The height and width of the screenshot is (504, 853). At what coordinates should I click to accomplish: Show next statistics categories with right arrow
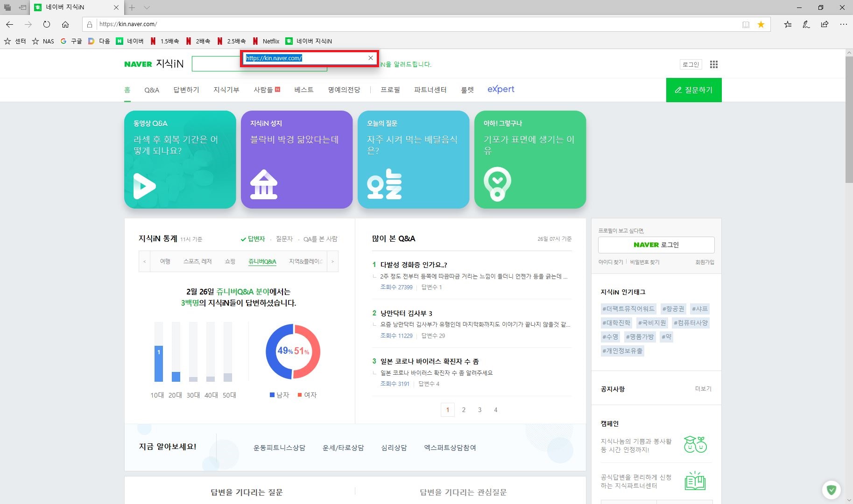[x=332, y=261]
